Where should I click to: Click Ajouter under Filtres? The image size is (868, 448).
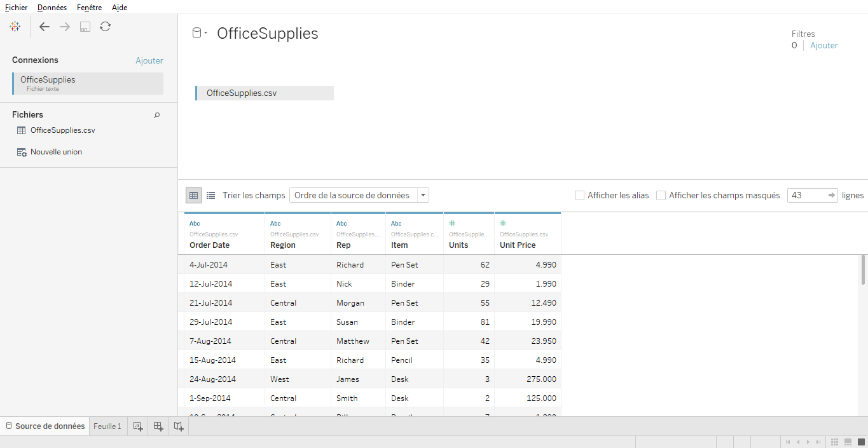[823, 45]
